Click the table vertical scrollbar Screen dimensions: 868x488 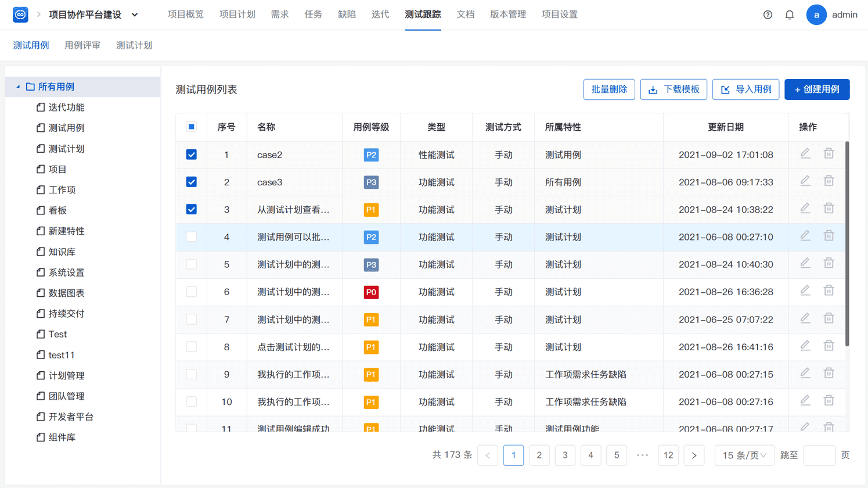pos(847,244)
